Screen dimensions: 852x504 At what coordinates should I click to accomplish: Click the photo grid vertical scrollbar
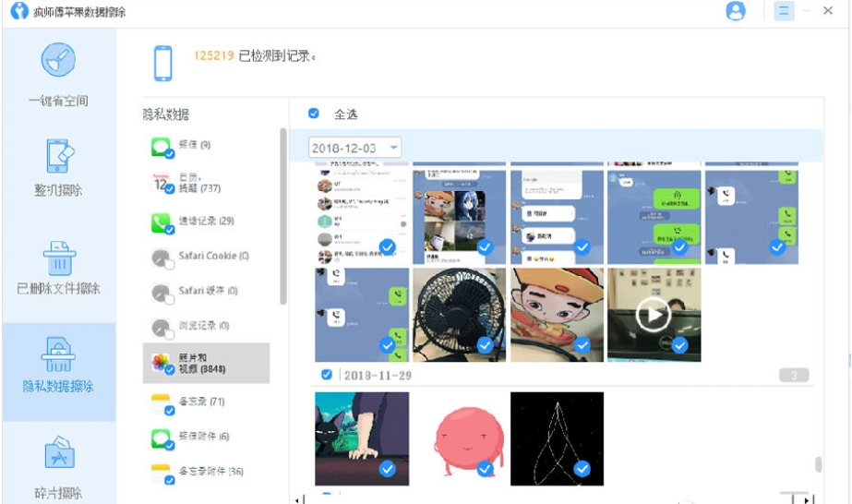click(818, 464)
